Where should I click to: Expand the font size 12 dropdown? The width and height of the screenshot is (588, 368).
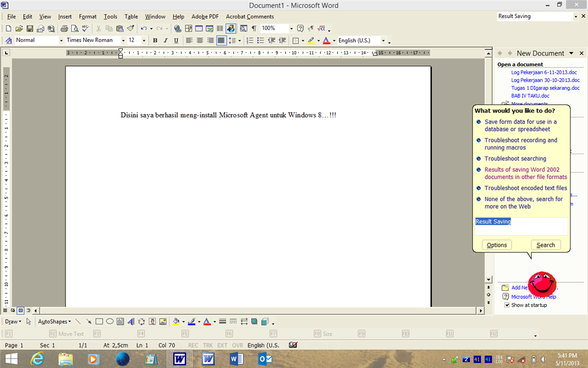click(144, 41)
